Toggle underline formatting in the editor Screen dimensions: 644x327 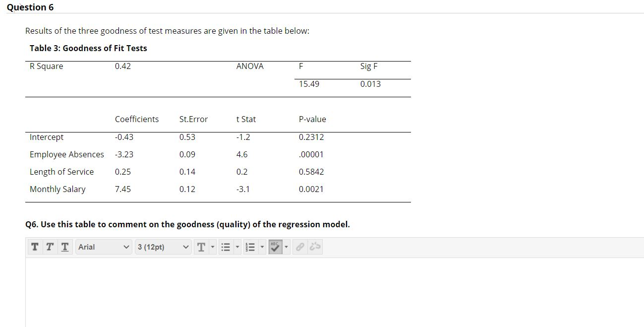point(64,247)
